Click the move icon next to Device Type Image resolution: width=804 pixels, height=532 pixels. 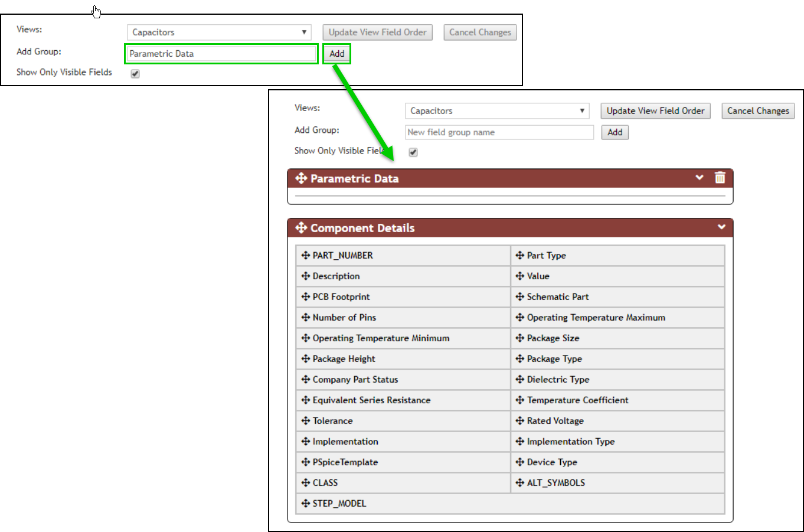click(518, 462)
